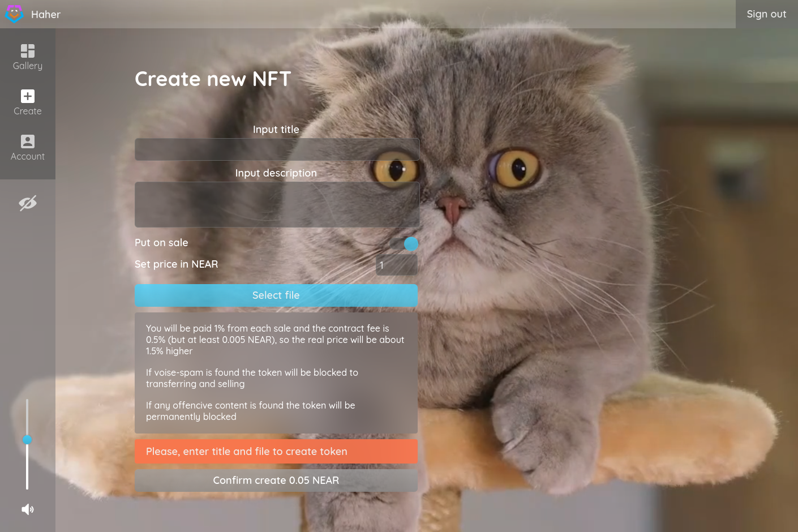798x532 pixels.
Task: Open the Gallery page from sidebar
Action: 28,57
